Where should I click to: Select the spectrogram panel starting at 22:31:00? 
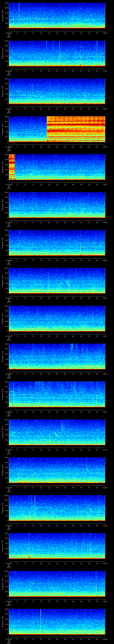pos(57,91)
